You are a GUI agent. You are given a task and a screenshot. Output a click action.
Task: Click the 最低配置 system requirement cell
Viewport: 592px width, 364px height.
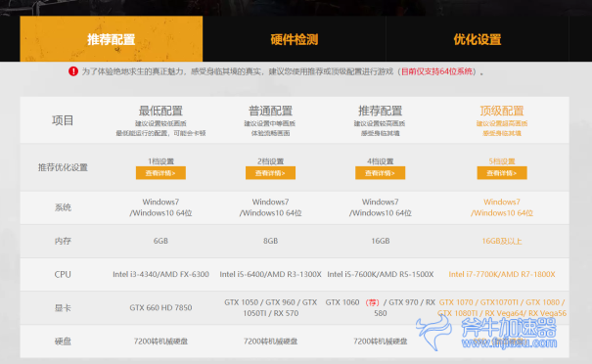tap(160, 207)
